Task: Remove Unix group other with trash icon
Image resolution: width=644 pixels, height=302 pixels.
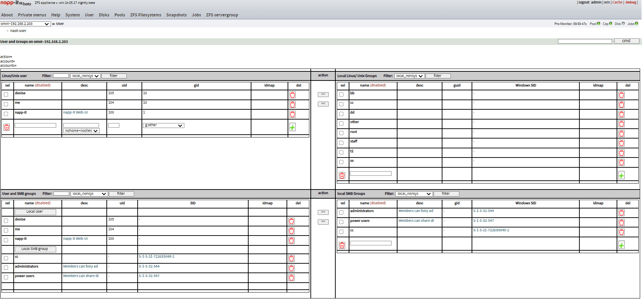Action: click(x=622, y=124)
